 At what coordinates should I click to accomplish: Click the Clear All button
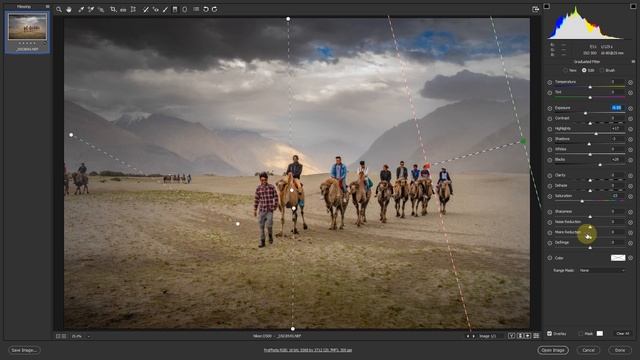[622, 333]
